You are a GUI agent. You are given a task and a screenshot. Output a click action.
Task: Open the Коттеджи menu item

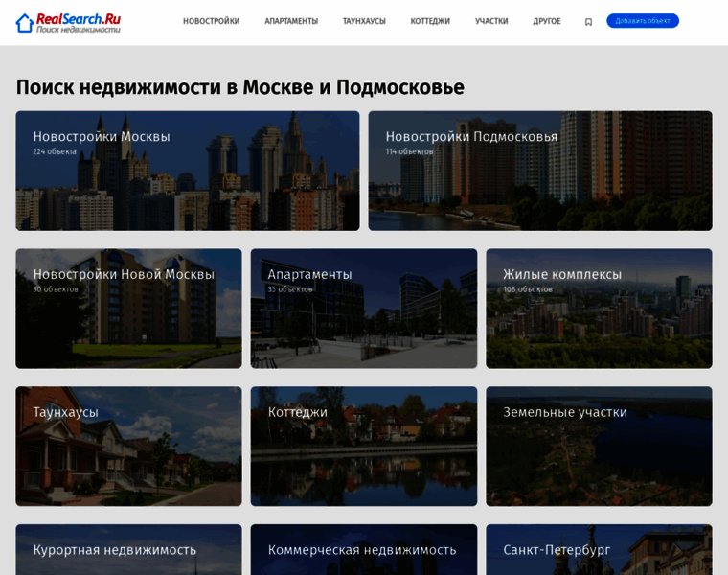430,21
